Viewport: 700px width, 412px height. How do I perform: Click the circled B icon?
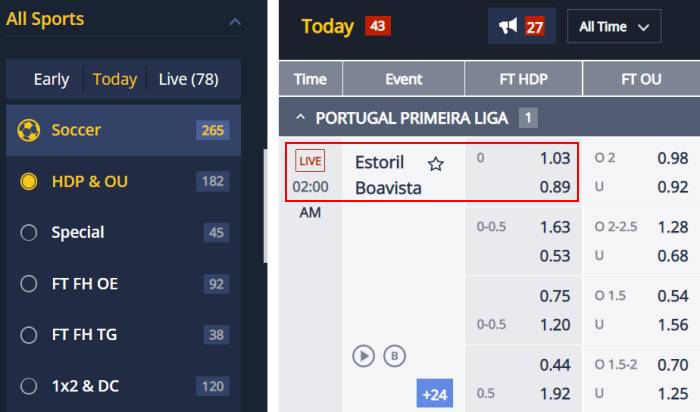coord(394,356)
